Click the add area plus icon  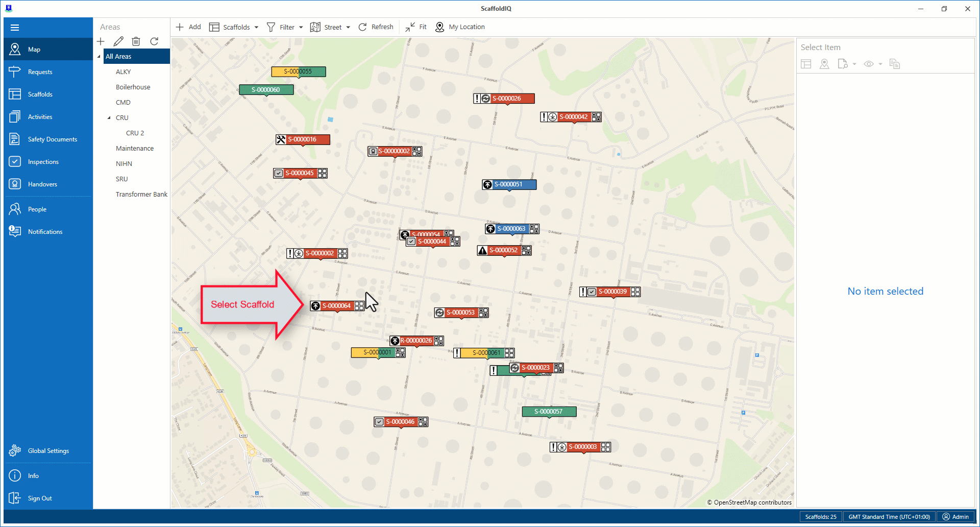tap(101, 41)
